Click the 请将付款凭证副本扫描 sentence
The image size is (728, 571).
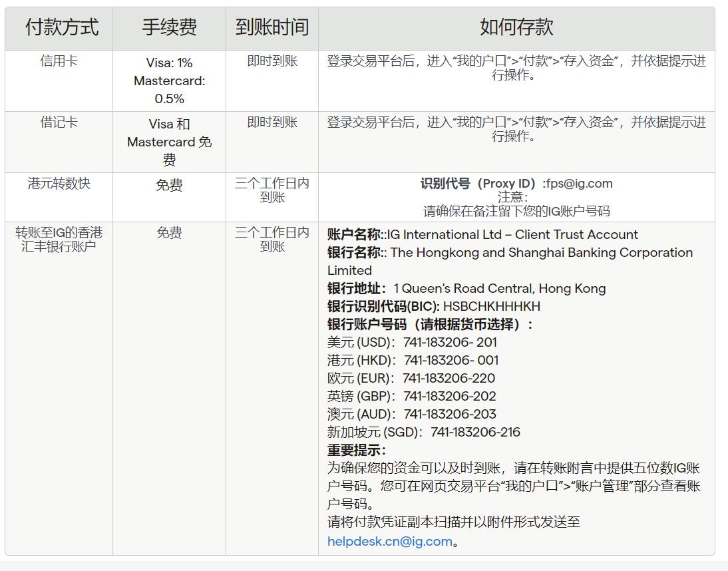454,522
